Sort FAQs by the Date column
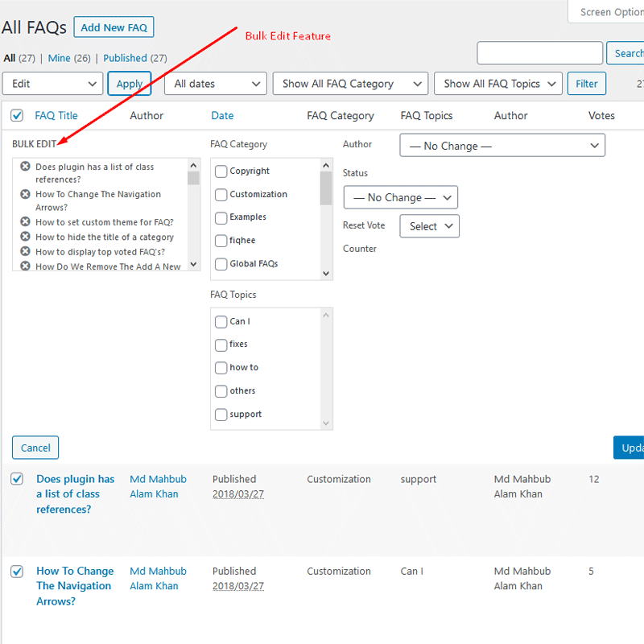Viewport: 644px width, 644px height. (221, 115)
